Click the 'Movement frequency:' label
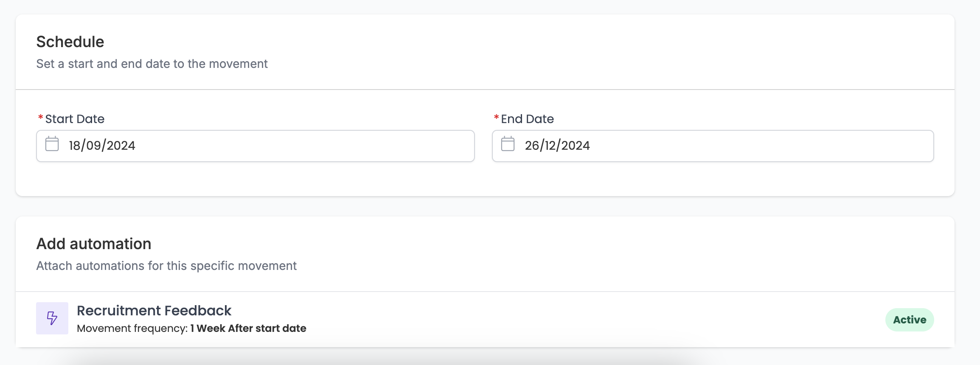 coord(132,328)
